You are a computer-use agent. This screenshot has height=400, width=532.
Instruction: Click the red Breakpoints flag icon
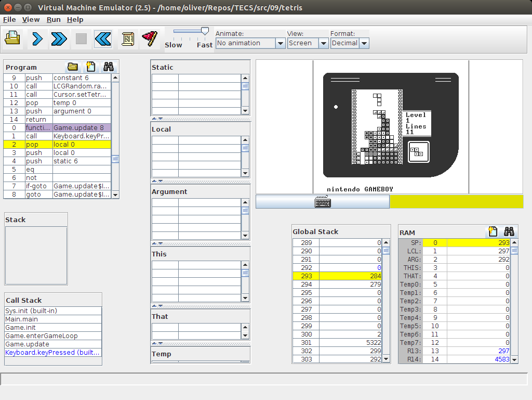pos(150,38)
